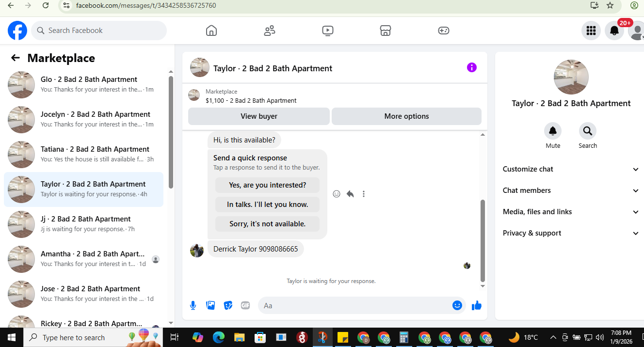The image size is (644, 347).
Task: Open Task View on the taskbar
Action: pyautogui.click(x=175, y=337)
